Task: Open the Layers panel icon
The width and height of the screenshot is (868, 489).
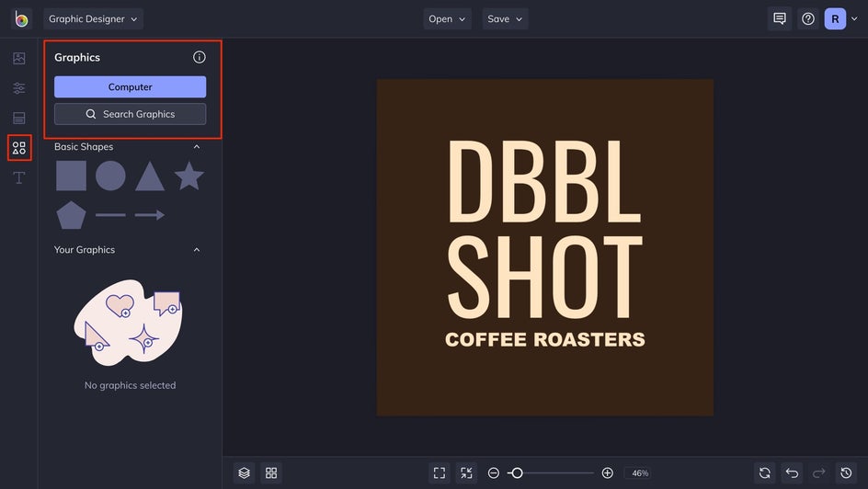Action: (245, 473)
